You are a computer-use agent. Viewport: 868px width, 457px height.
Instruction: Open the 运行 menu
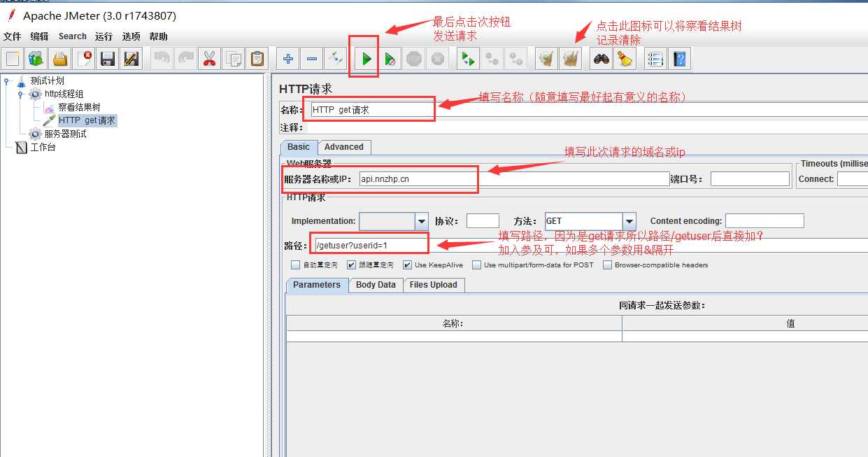(104, 36)
